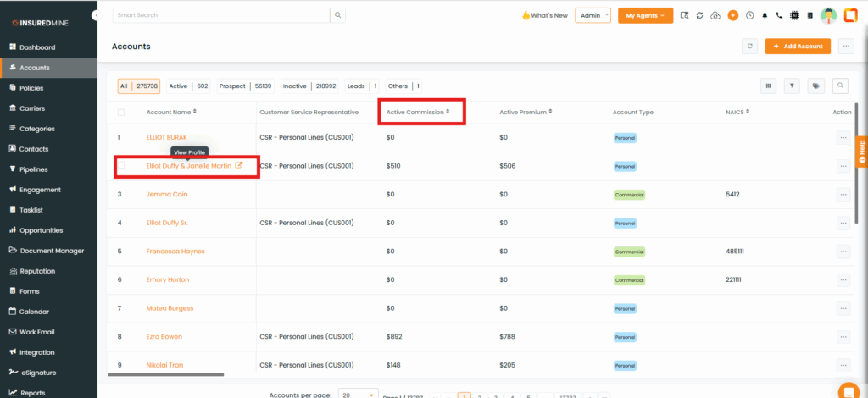Image resolution: width=868 pixels, height=398 pixels.
Task: Open the cloud upload icon in header
Action: coord(715,15)
